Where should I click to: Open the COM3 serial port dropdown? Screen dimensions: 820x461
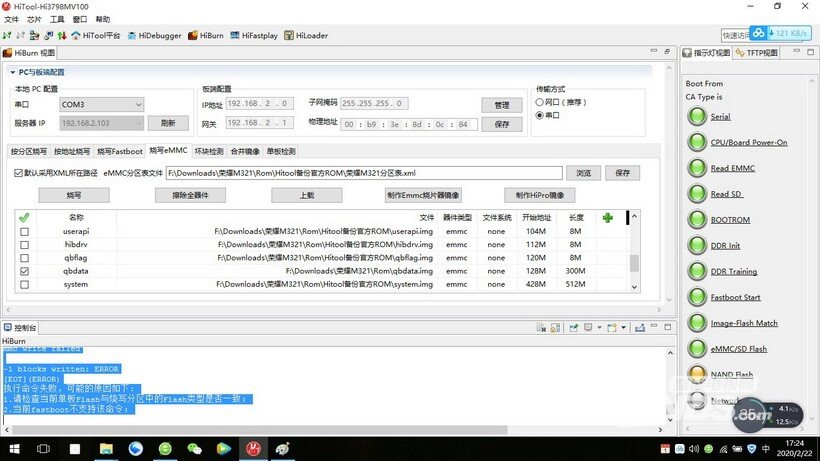tap(101, 105)
